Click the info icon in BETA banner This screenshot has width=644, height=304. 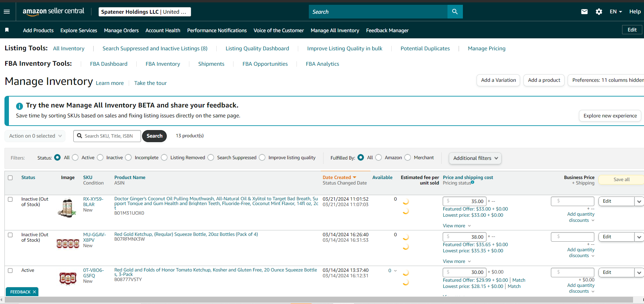[x=20, y=106]
